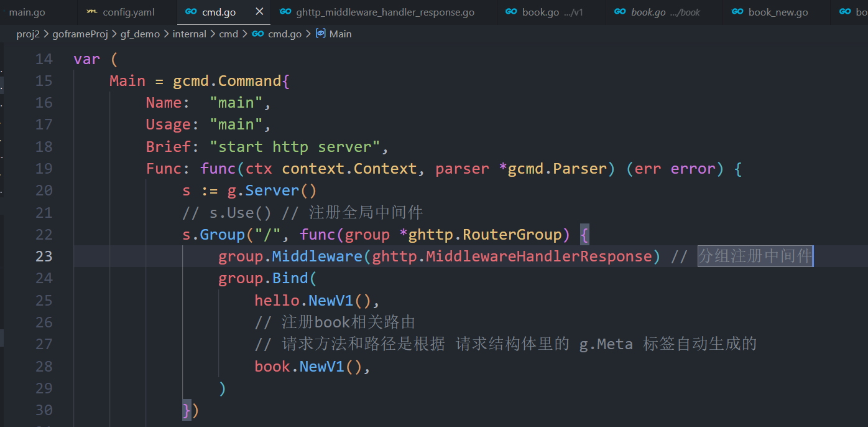Switch to the main.go tab

point(27,12)
